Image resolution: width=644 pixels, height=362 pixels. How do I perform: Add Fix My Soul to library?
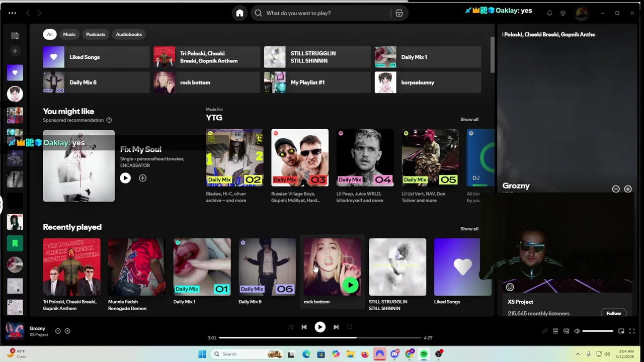tap(142, 178)
